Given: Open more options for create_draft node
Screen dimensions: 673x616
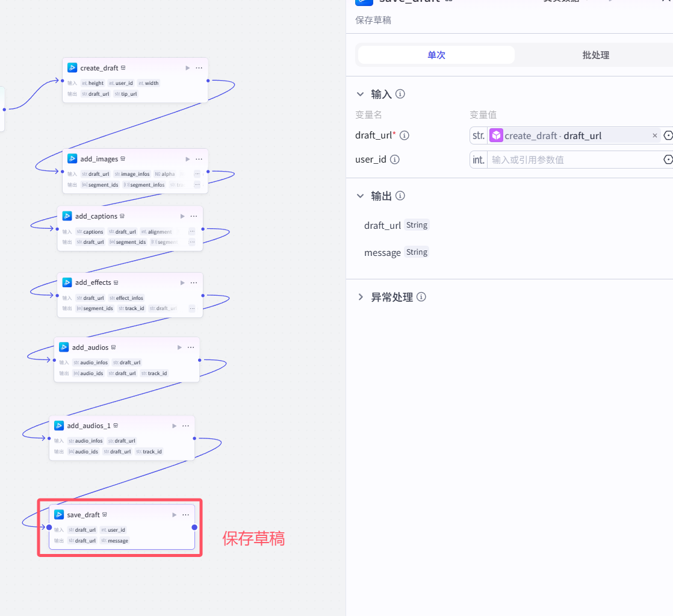Looking at the screenshot, I should pyautogui.click(x=199, y=68).
